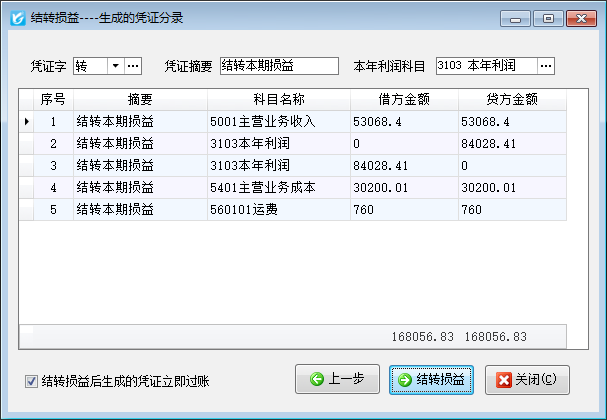Click into the 凭证摘要 text field
Image resolution: width=607 pixels, height=420 pixels.
[279, 66]
